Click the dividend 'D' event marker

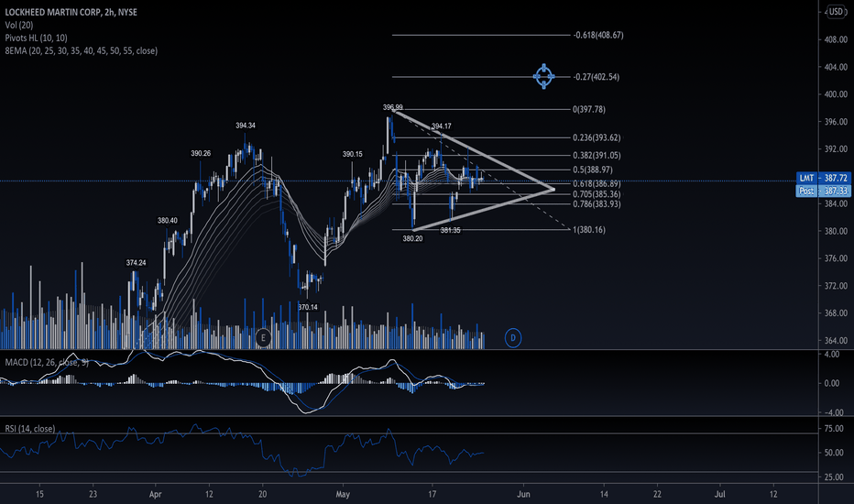click(513, 338)
